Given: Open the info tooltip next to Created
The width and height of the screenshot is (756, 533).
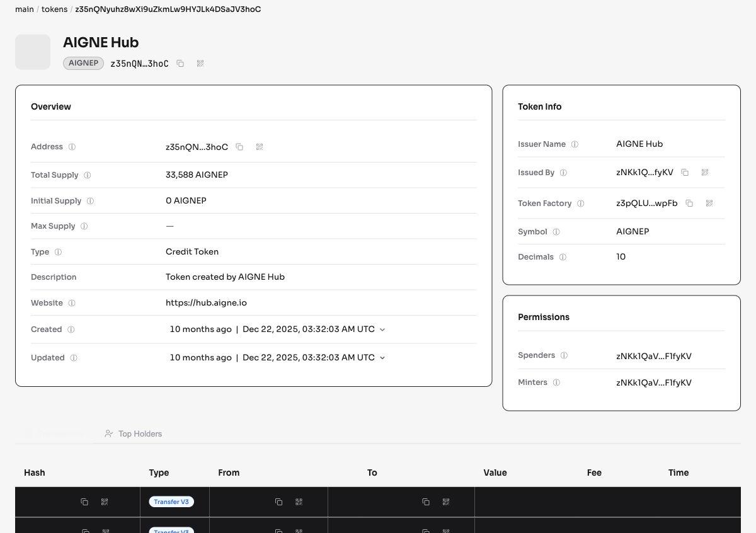Looking at the screenshot, I should 71,330.
